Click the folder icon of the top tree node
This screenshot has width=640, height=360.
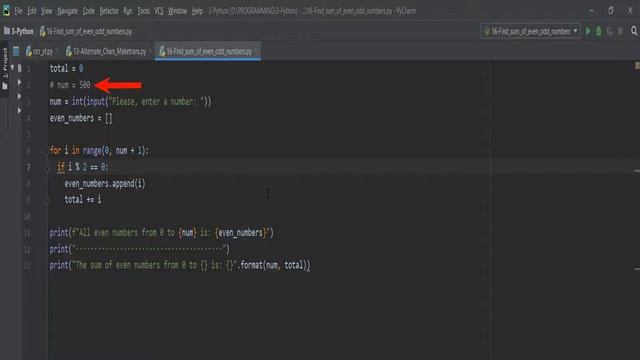(x=20, y=68)
